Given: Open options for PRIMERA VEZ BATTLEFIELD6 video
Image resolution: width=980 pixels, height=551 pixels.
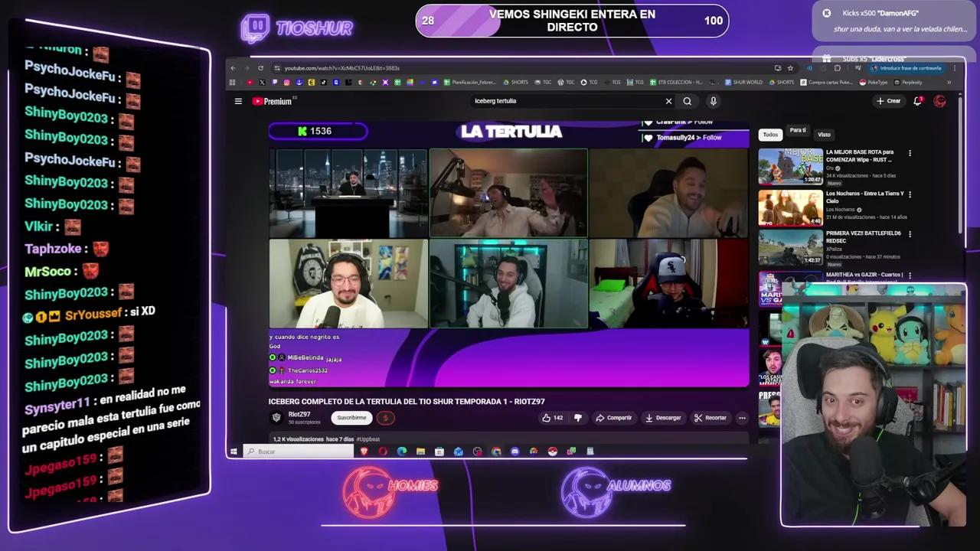Looking at the screenshot, I should [x=910, y=234].
